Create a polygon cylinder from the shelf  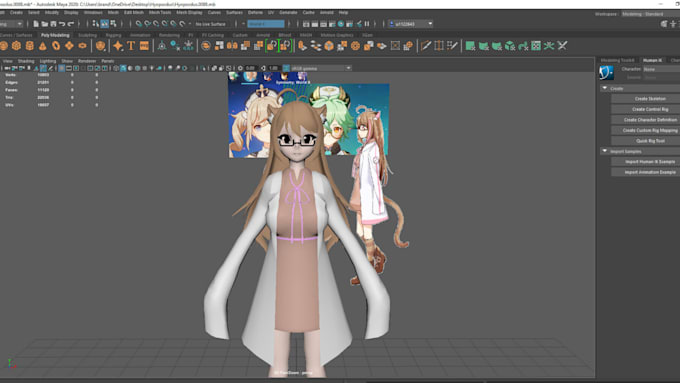[29, 46]
